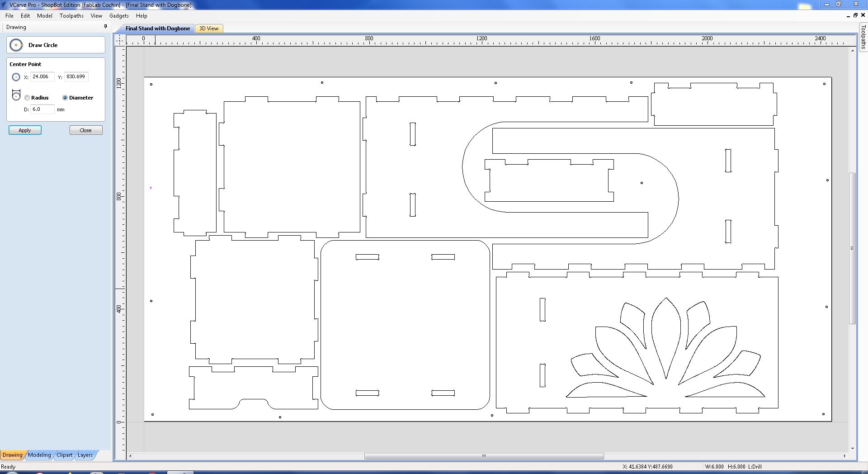Switch to the Modeling tab
Image resolution: width=868 pixels, height=474 pixels.
tap(39, 455)
